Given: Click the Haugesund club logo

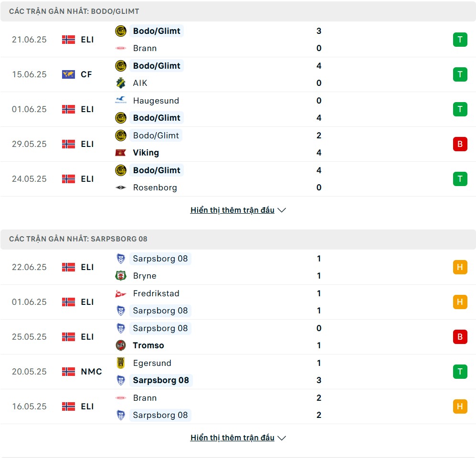Looking at the screenshot, I should [121, 100].
